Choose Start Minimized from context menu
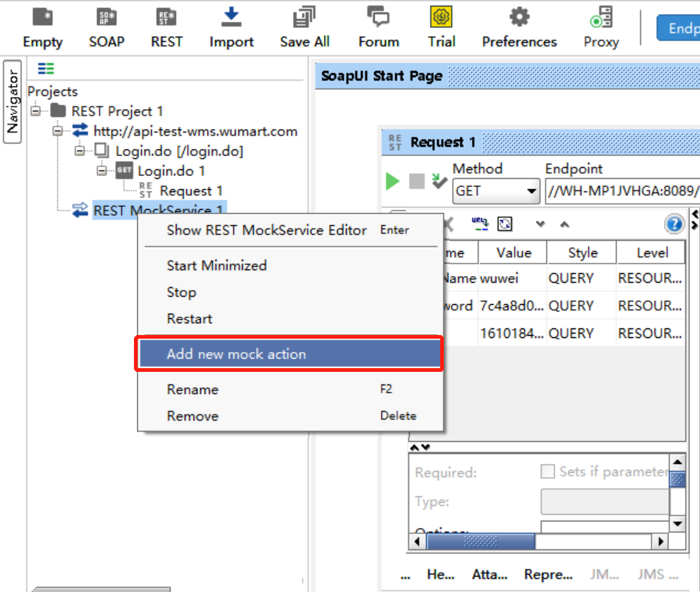 pos(290,266)
